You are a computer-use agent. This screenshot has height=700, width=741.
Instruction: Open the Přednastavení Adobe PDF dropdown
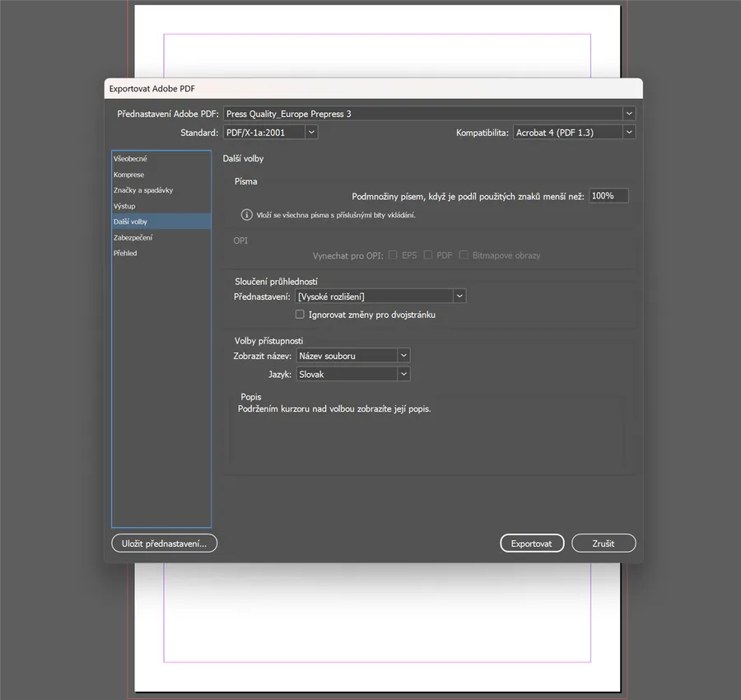(x=429, y=114)
